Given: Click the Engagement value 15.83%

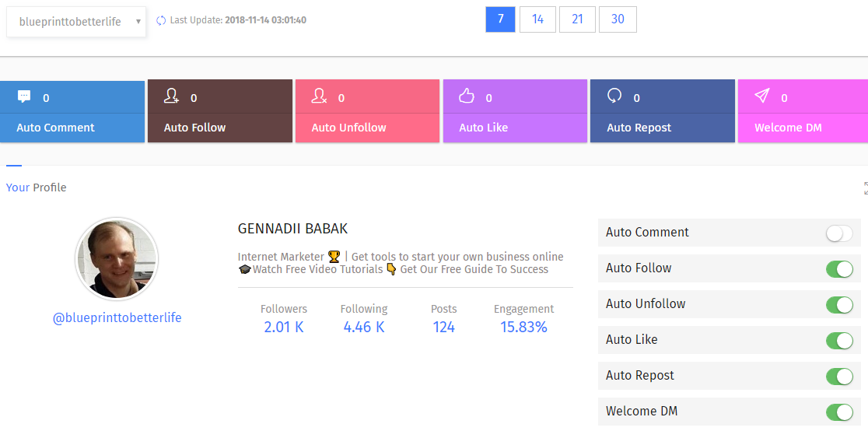Looking at the screenshot, I should coord(523,328).
